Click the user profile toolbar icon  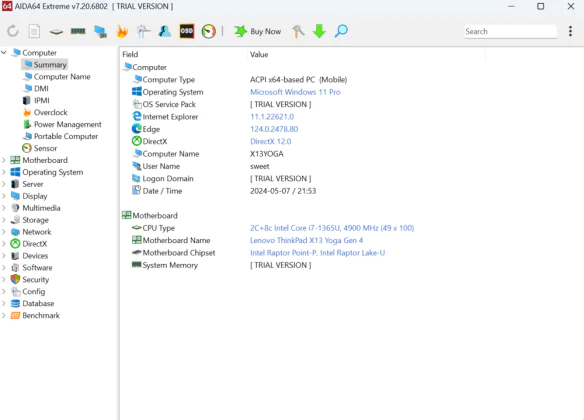coord(165,31)
